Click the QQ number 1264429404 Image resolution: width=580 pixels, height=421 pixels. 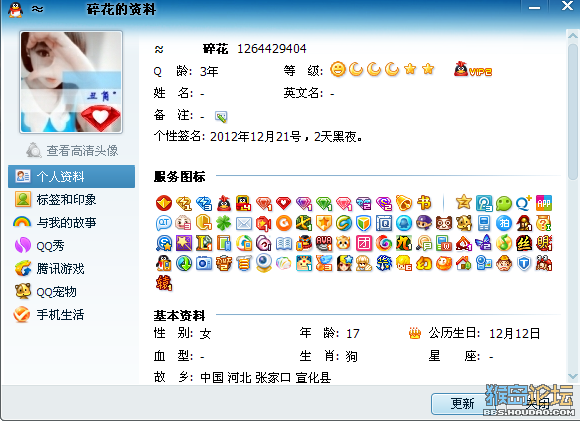click(272, 48)
